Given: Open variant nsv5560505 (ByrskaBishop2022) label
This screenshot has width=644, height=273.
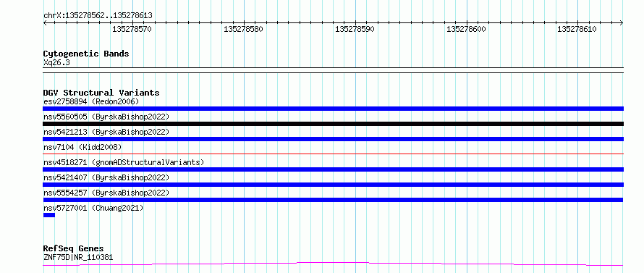Looking at the screenshot, I should [106, 117].
